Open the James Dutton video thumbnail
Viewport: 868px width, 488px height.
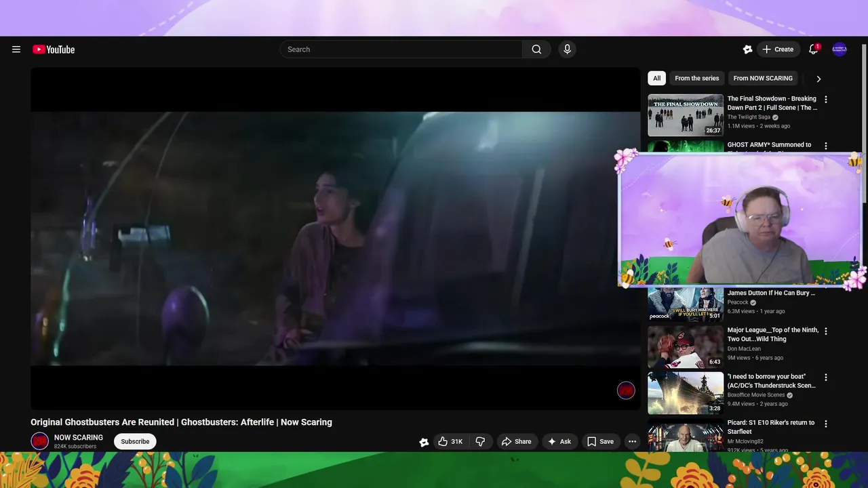(686, 304)
